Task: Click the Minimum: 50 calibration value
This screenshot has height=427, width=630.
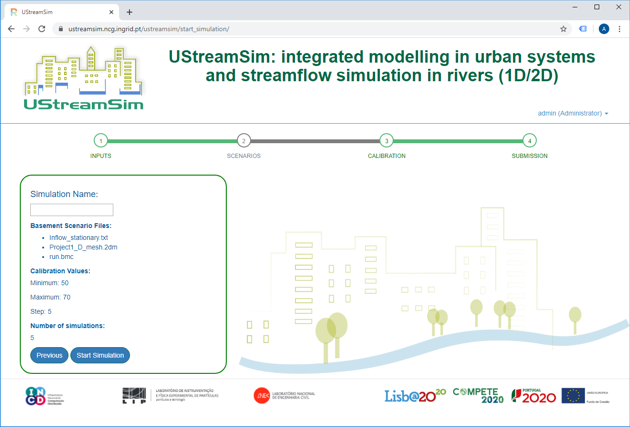Action: click(49, 283)
